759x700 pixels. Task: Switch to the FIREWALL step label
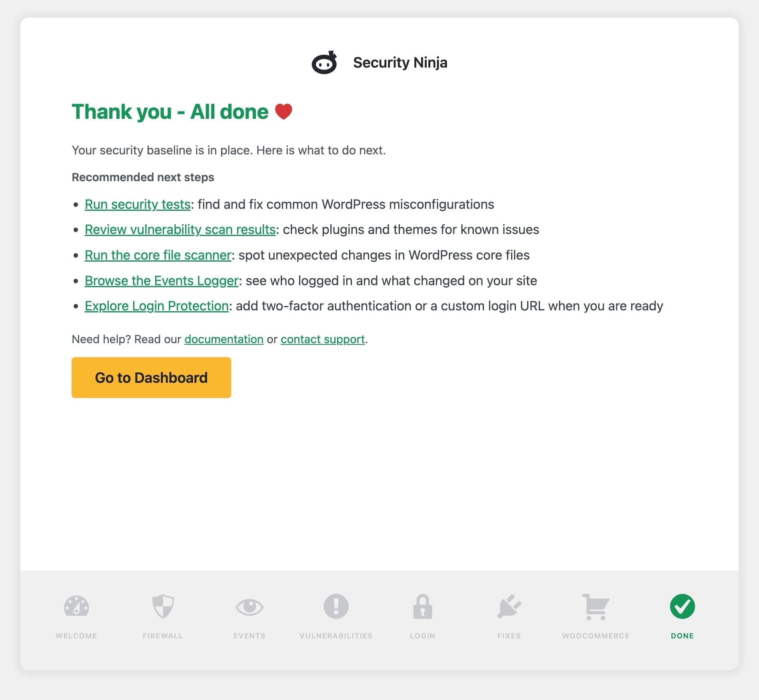click(x=163, y=636)
